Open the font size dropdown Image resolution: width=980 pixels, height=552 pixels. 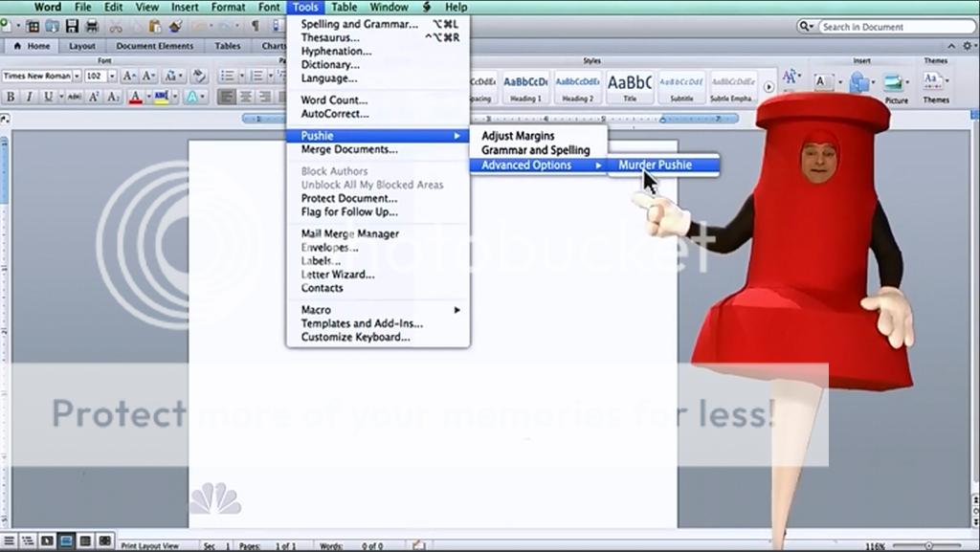click(112, 76)
